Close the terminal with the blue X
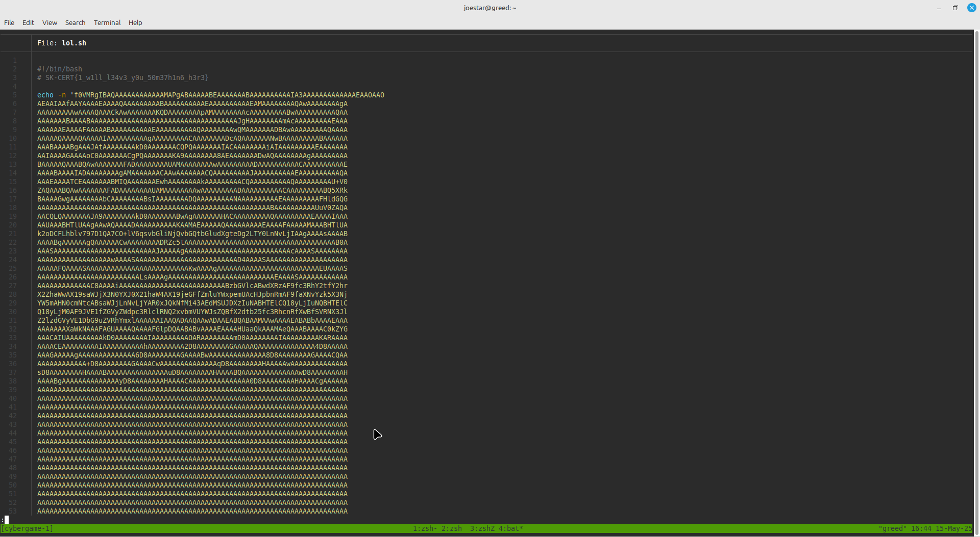 point(972,8)
